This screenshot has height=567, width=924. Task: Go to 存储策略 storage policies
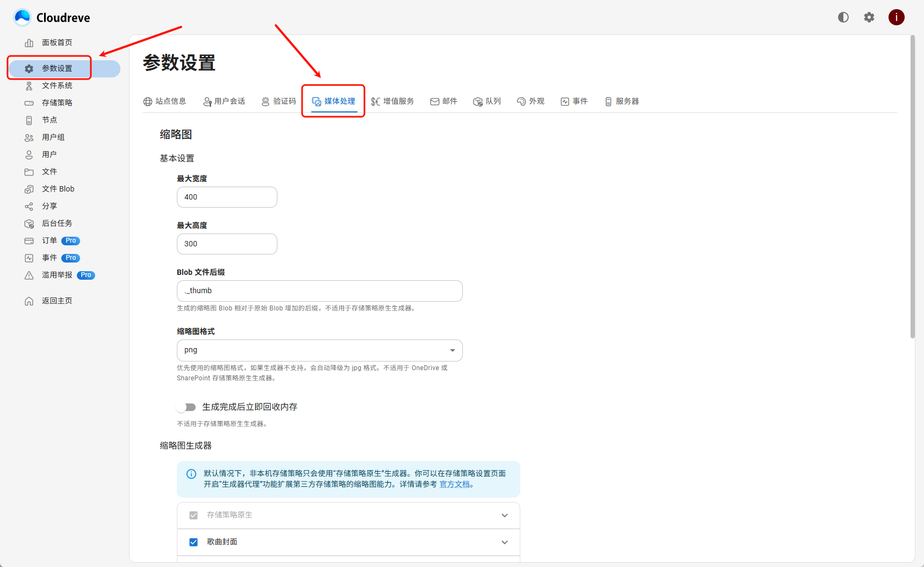coord(56,103)
